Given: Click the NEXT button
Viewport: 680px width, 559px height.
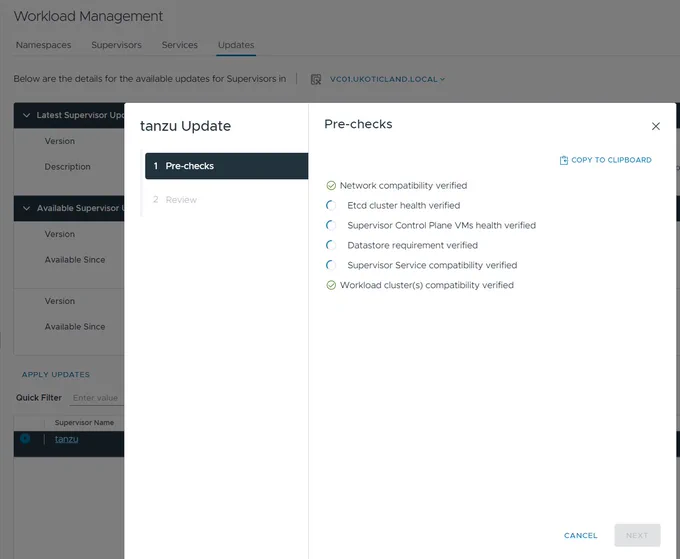Looking at the screenshot, I should click(637, 536).
